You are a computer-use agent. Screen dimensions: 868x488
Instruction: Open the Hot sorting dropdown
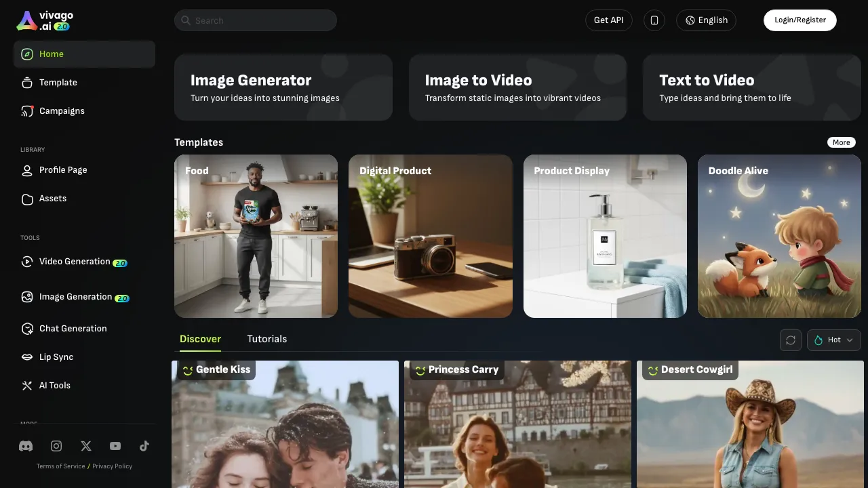tap(833, 340)
